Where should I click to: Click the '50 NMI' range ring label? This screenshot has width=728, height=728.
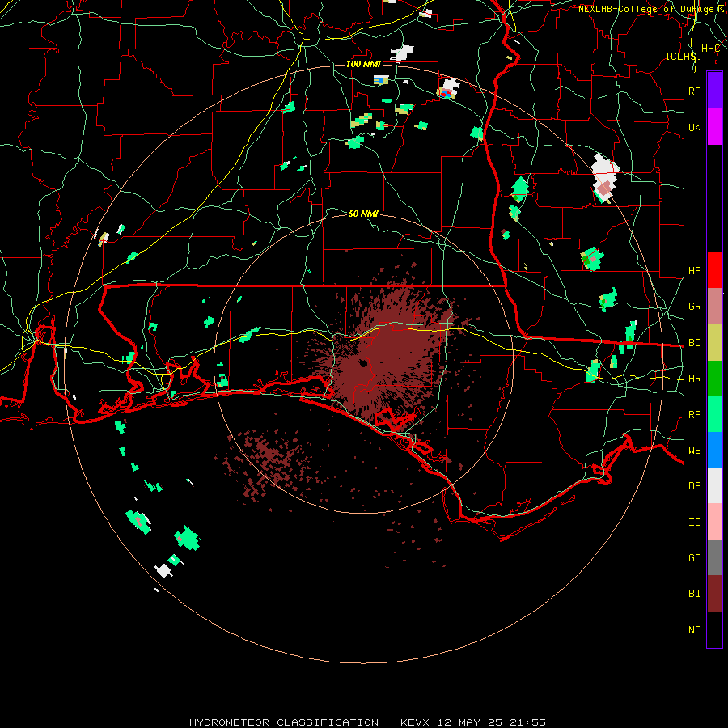tap(363, 214)
